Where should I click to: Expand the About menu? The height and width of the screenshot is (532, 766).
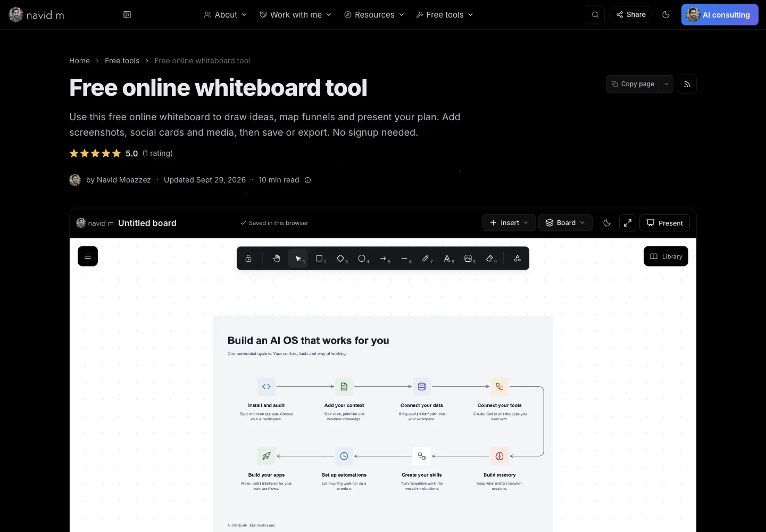click(x=226, y=15)
